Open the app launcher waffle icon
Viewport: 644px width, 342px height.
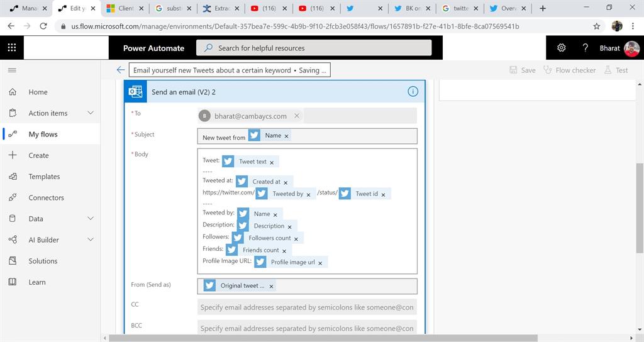12,48
